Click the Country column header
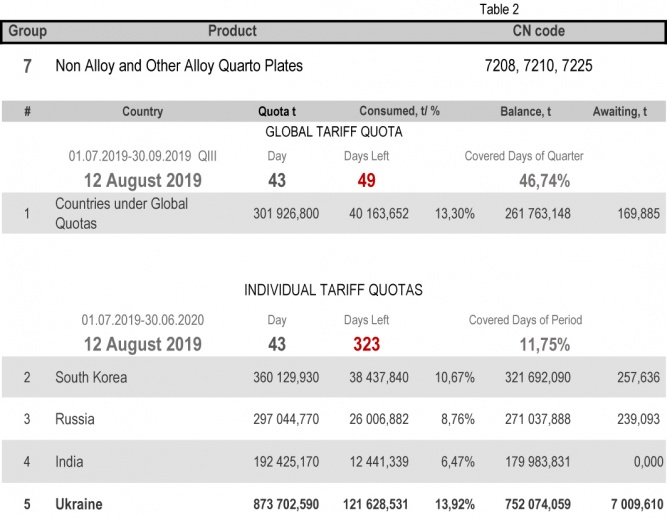The height and width of the screenshot is (518, 667). tap(142, 112)
